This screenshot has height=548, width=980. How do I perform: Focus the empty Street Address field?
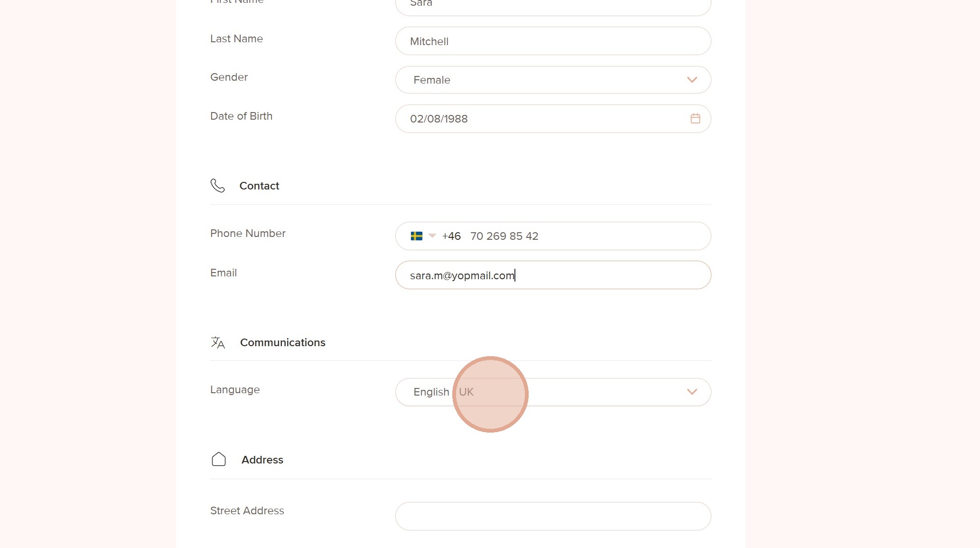(552, 516)
